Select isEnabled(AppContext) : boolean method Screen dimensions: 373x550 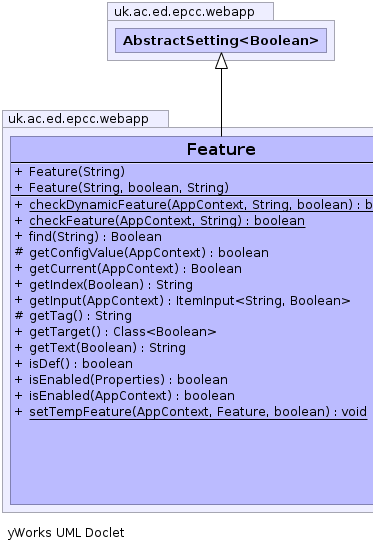coord(132,396)
